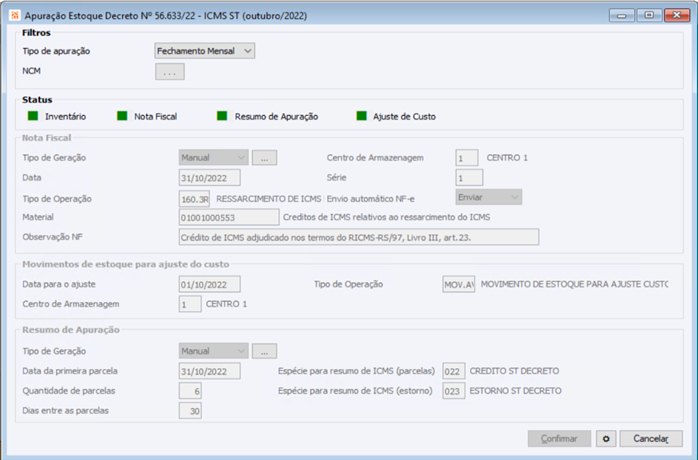Click CENTRO 1 text in Nota Fiscal section
The width and height of the screenshot is (698, 460).
(507, 158)
